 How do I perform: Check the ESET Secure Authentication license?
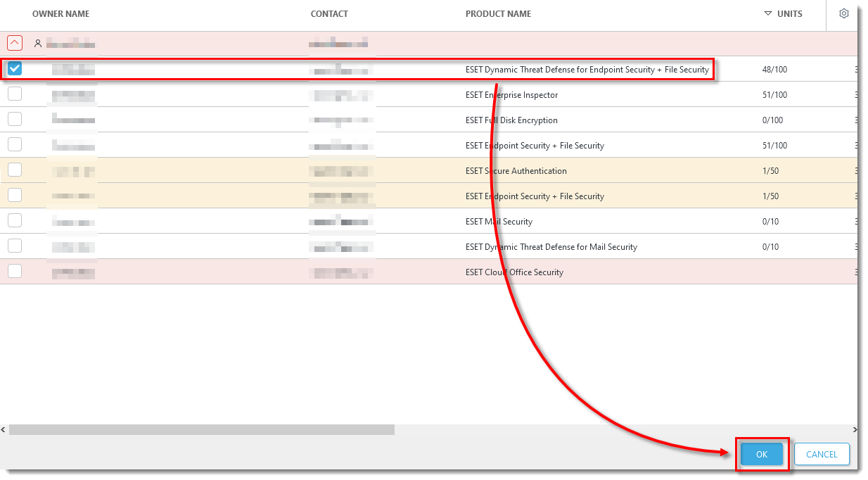15,170
